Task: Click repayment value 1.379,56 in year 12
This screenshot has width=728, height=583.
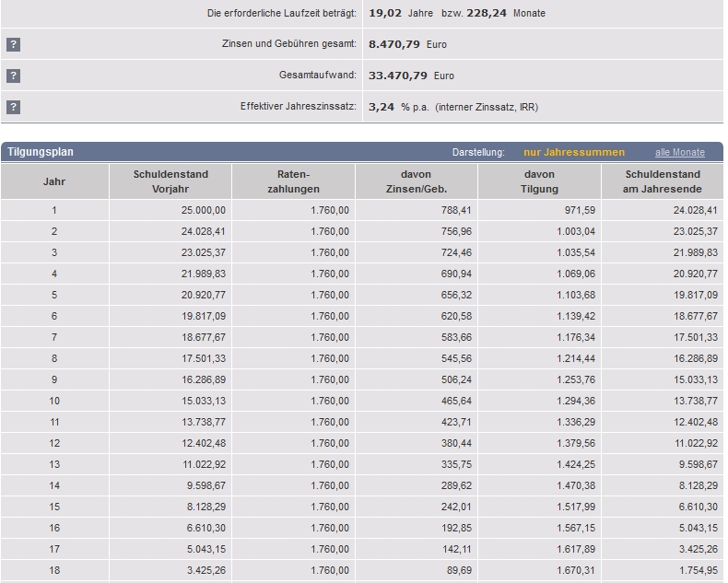Action: (576, 443)
